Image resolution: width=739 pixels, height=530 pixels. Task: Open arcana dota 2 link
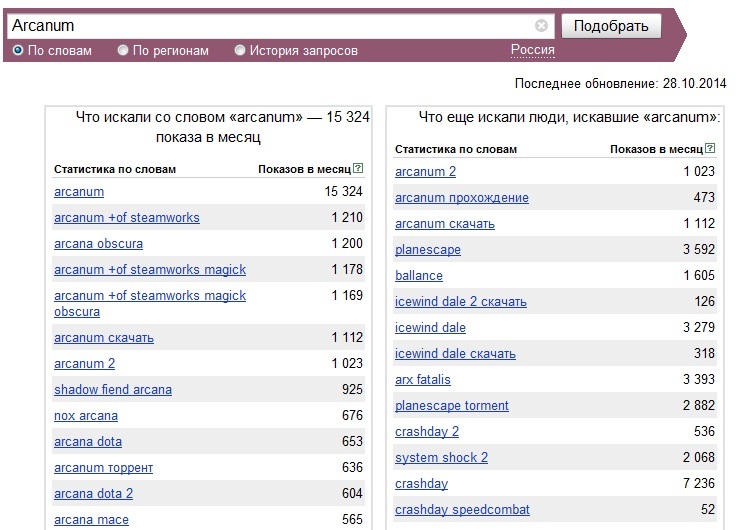(x=93, y=493)
